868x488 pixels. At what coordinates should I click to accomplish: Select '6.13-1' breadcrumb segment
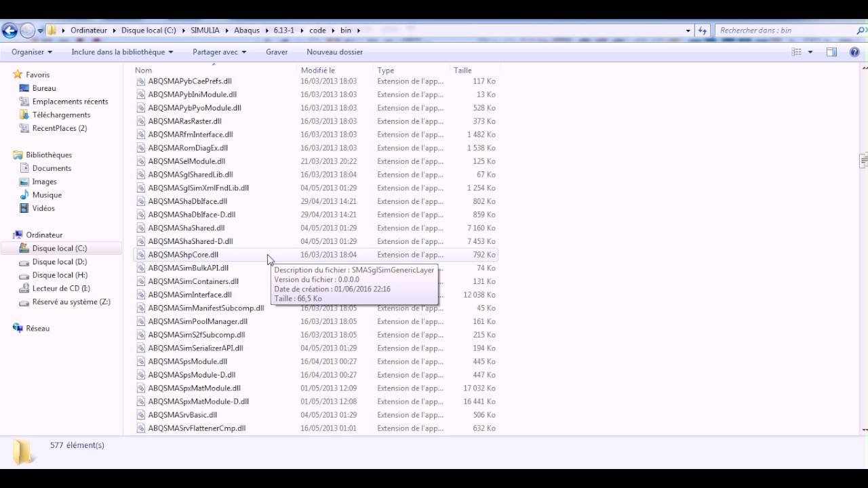click(x=285, y=30)
